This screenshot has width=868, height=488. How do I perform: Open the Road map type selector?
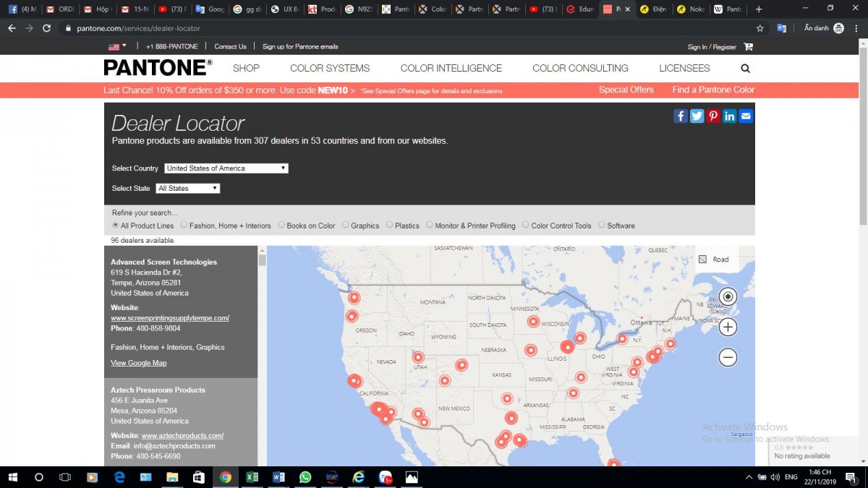(x=714, y=260)
